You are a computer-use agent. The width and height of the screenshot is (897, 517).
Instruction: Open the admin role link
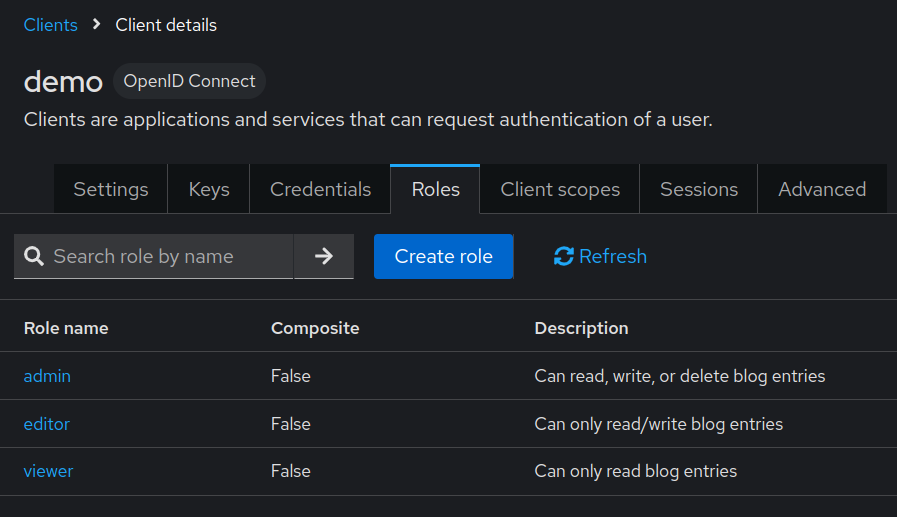click(47, 376)
